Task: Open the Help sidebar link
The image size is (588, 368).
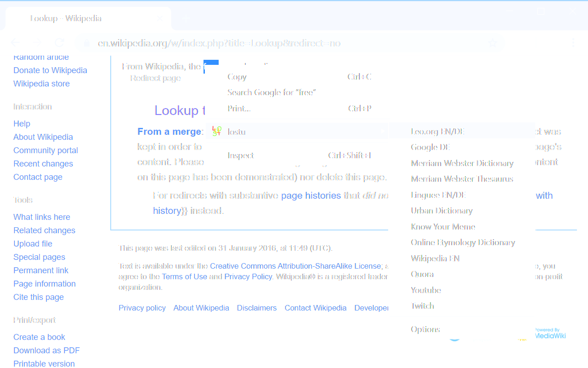Action: 22,124
